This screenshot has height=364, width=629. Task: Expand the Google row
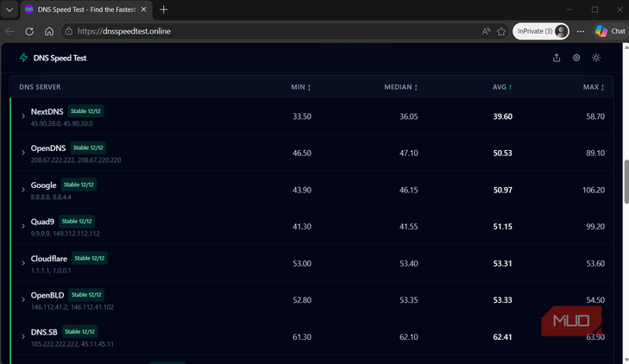(23, 189)
